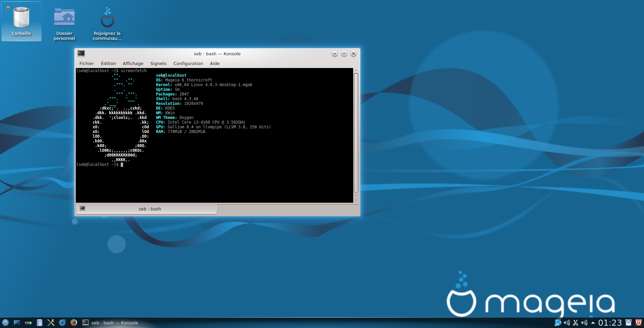This screenshot has height=328, width=644.
Task: Select the Corbeille trash icon on the desktop
Action: click(21, 21)
